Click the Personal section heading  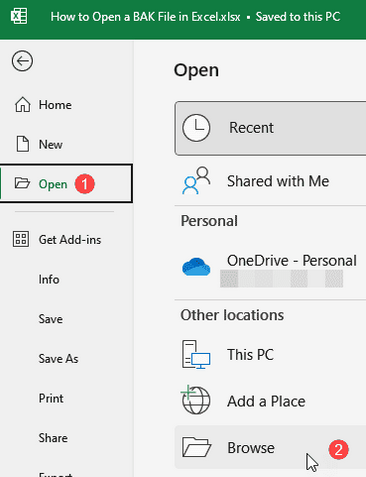209,221
